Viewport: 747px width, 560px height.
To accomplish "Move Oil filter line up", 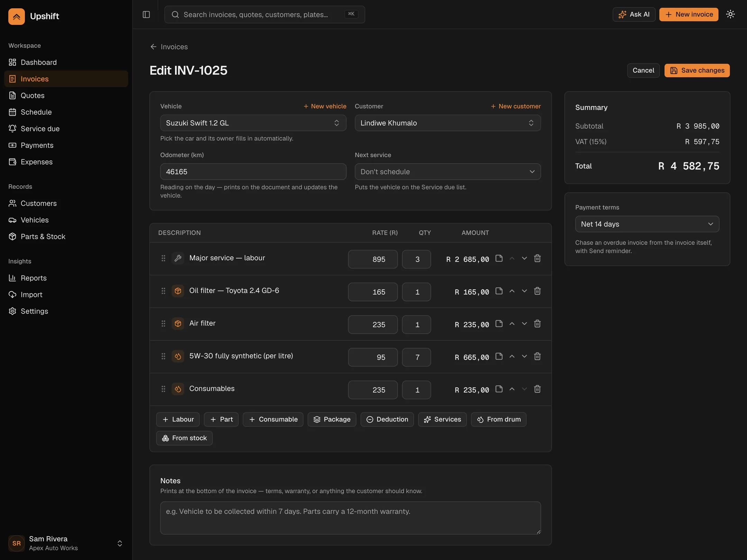I will (x=512, y=291).
